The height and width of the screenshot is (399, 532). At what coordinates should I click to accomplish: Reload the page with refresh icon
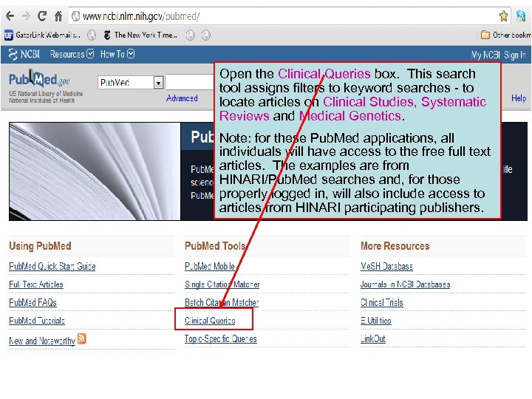tap(42, 16)
